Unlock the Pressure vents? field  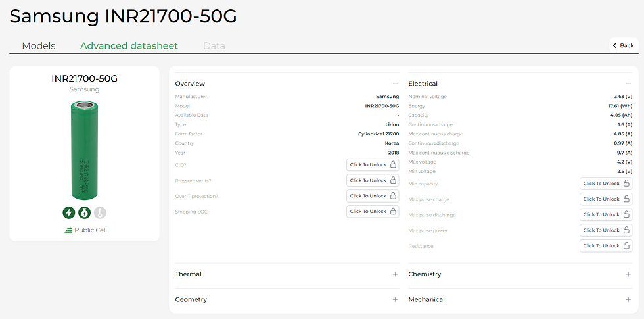(x=373, y=180)
